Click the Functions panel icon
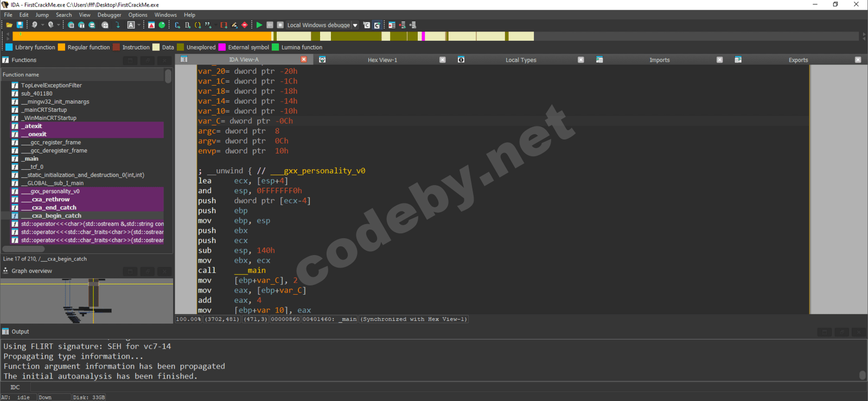The height and width of the screenshot is (401, 868). coord(5,60)
